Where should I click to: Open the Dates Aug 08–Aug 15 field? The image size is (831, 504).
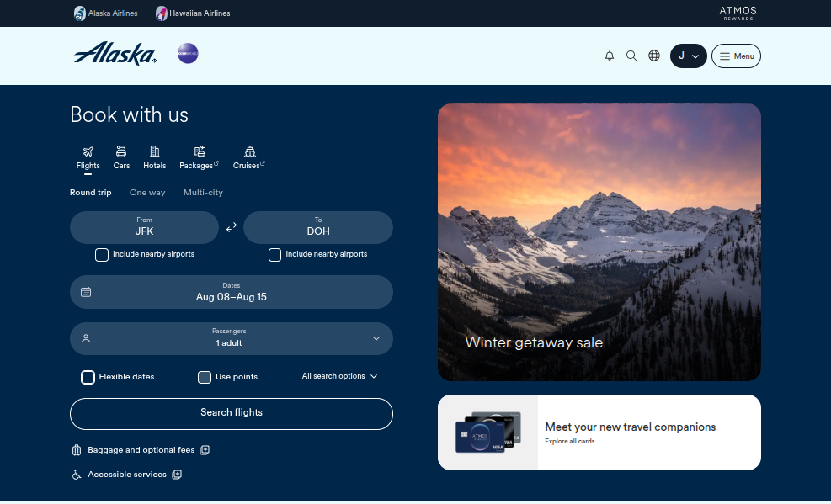pos(232,292)
